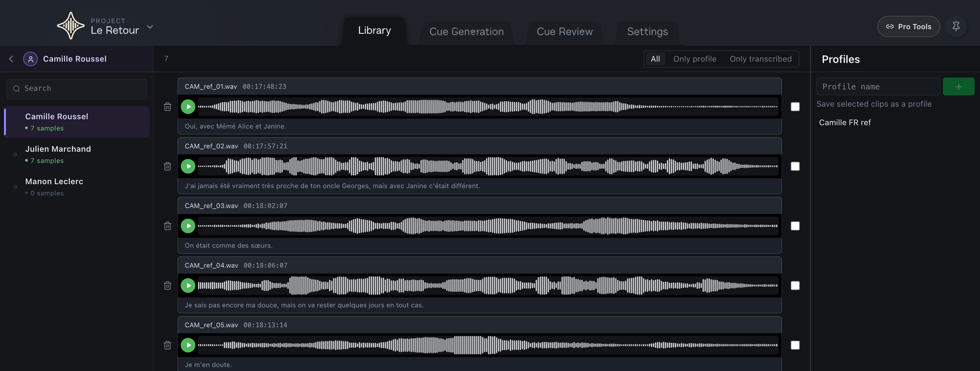Open the Cue Review tab
This screenshot has width=980, height=371.
coord(564,31)
